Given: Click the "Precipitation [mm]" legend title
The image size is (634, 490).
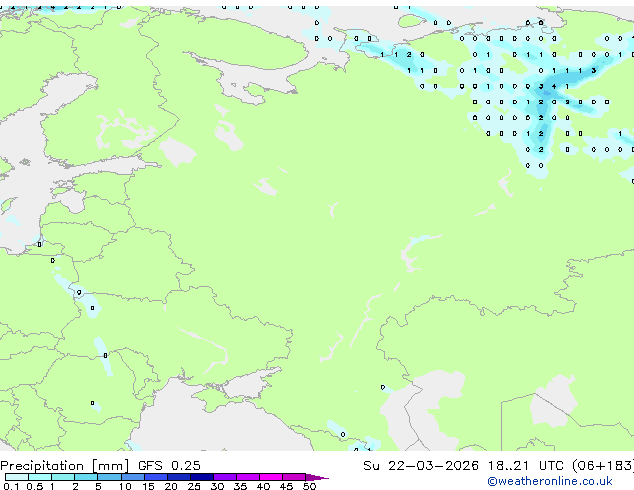Looking at the screenshot, I should click(65, 466).
